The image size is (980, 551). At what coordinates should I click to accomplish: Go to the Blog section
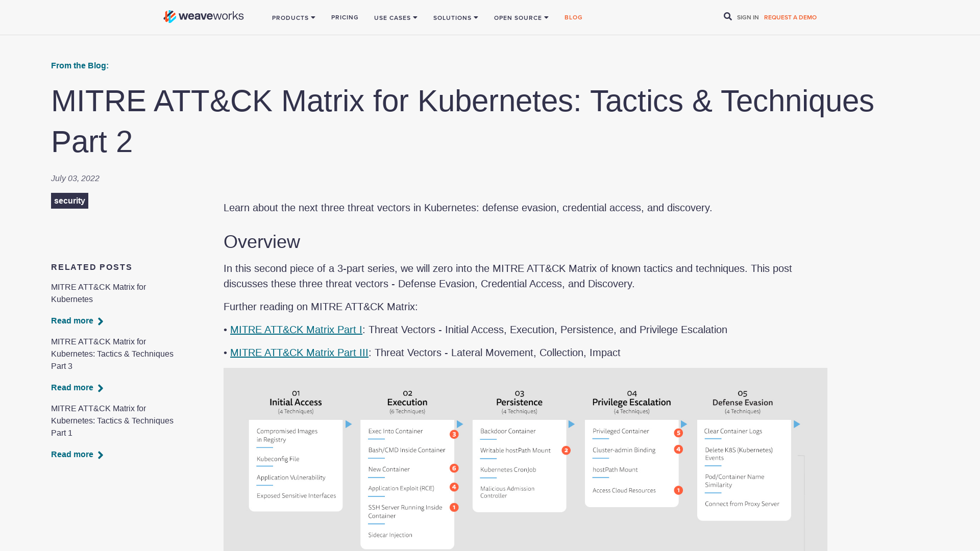click(x=573, y=17)
